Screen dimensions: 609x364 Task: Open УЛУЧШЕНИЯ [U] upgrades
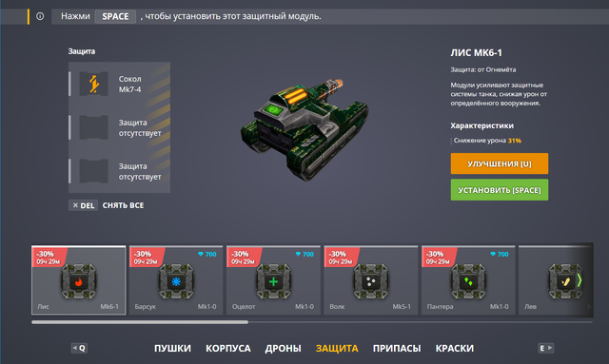[x=500, y=163]
